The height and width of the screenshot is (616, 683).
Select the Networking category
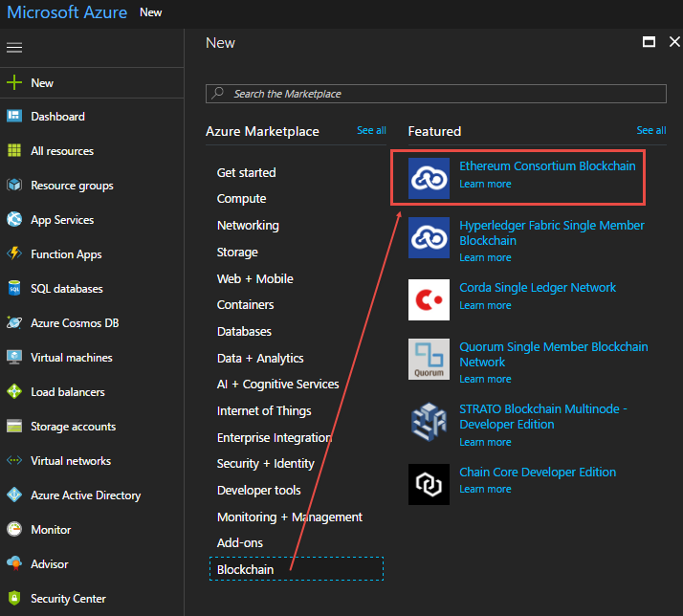(248, 225)
